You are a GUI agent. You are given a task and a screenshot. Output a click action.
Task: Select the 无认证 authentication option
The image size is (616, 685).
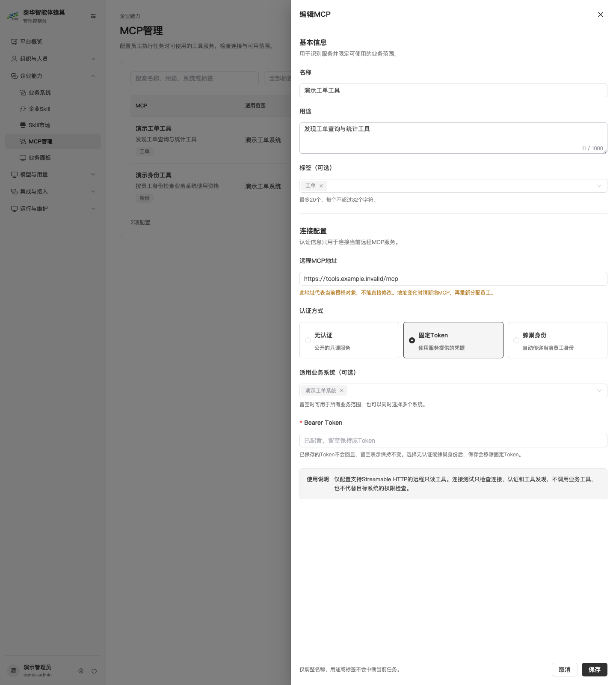click(349, 340)
